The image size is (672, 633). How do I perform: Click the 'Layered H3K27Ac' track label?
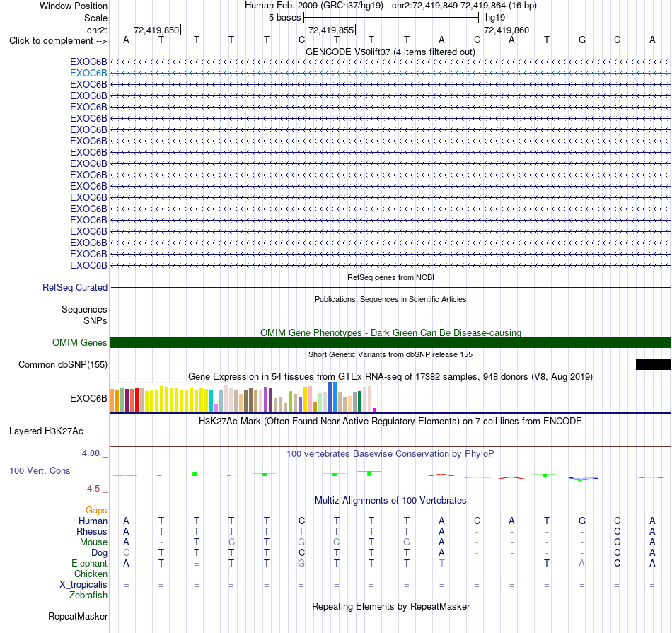coord(46,431)
